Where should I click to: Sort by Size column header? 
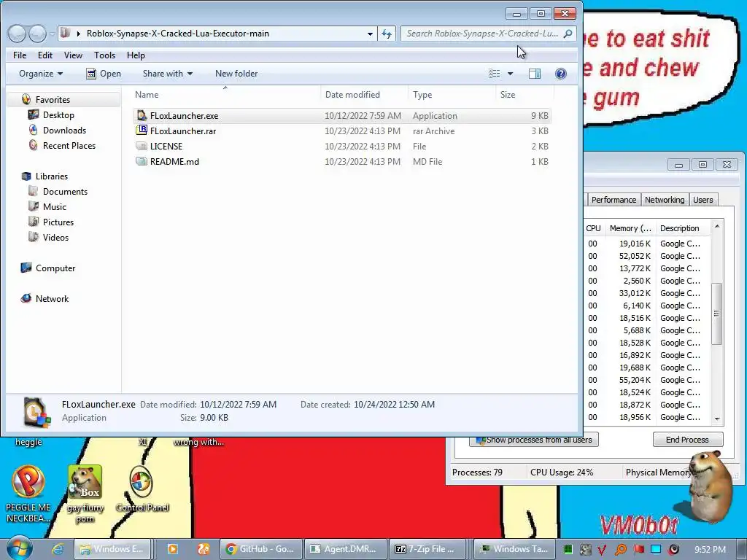click(524, 94)
